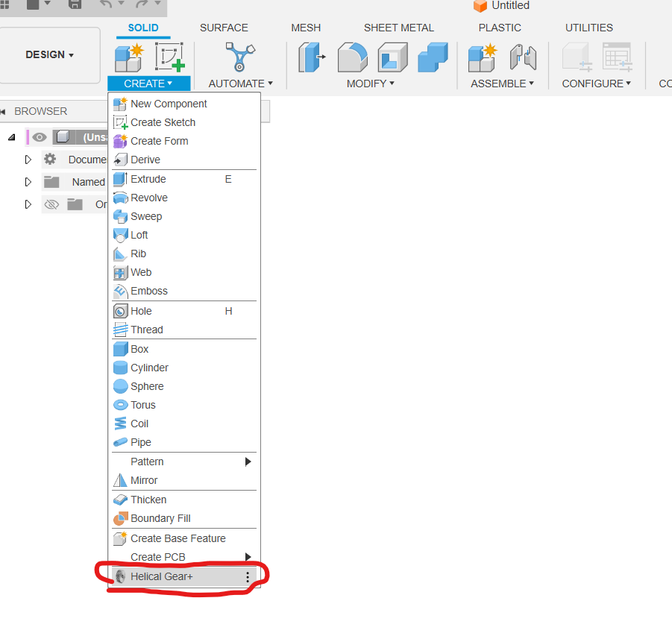Screen dimensions: 672x639
Task: Open the MODIFY dropdown menu
Action: click(x=371, y=84)
